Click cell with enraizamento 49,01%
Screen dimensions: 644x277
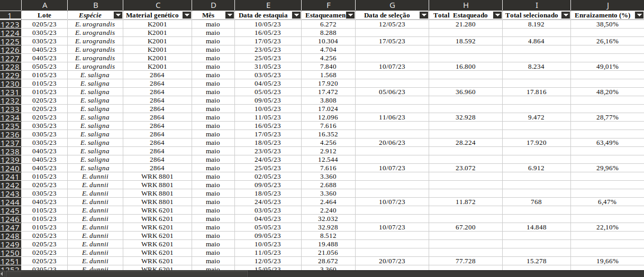point(607,67)
